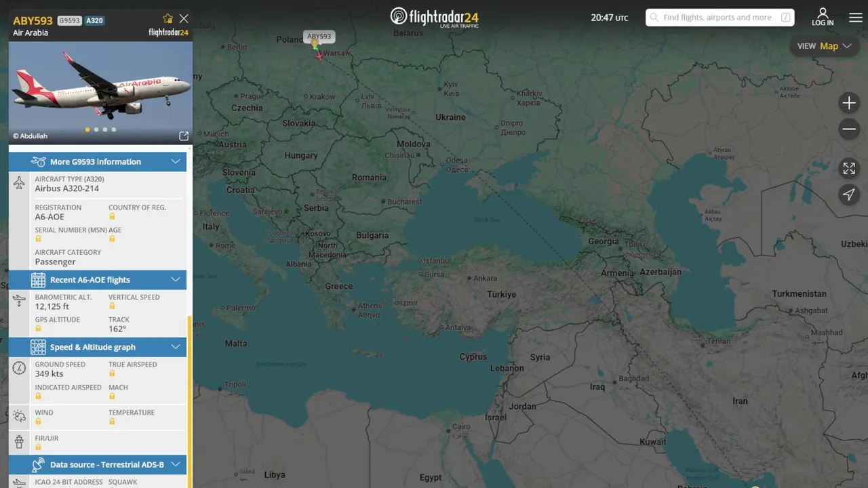Click lock icon under GPS Altitude
This screenshot has width=868, height=488.
38,329
